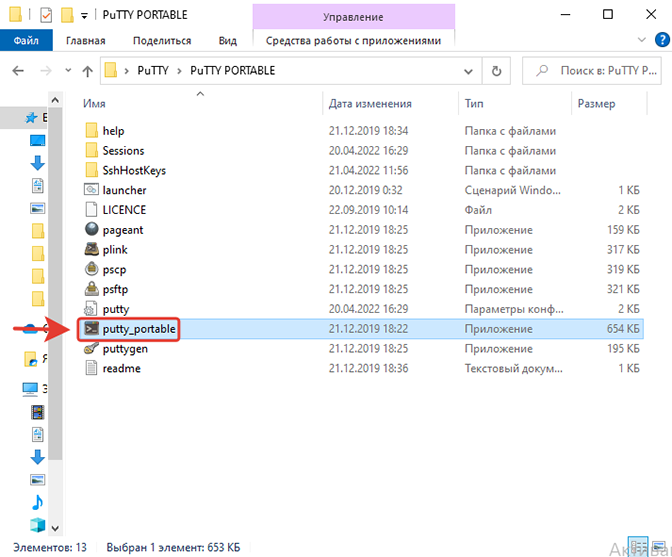This screenshot has width=672, height=557.
Task: Select the puttygen key generator icon
Action: (x=91, y=349)
